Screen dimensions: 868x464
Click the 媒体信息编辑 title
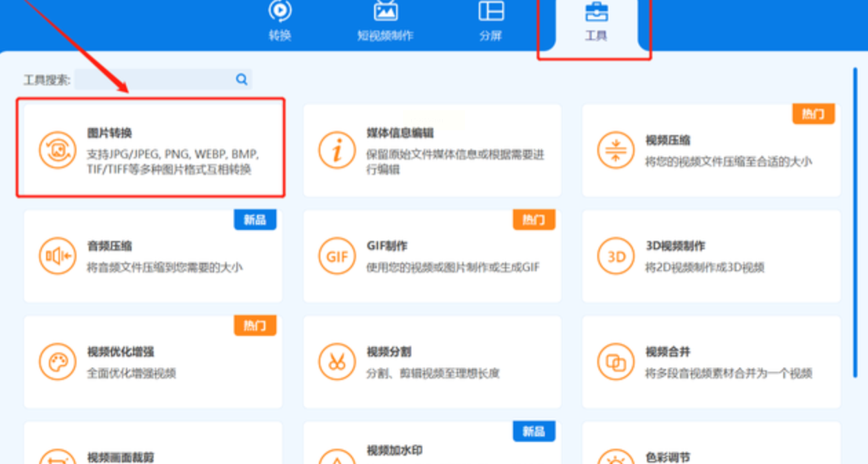coord(400,133)
